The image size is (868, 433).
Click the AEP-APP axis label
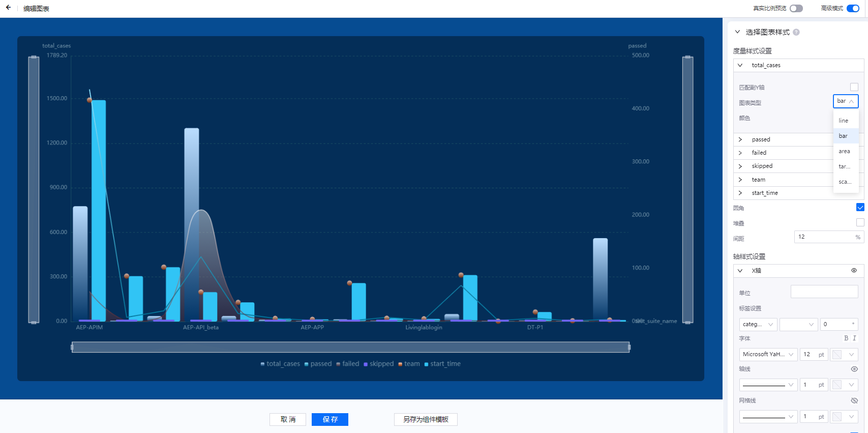pos(312,327)
